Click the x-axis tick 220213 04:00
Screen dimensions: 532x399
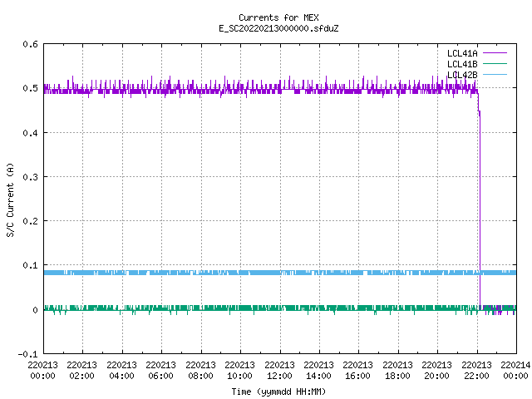121,371
